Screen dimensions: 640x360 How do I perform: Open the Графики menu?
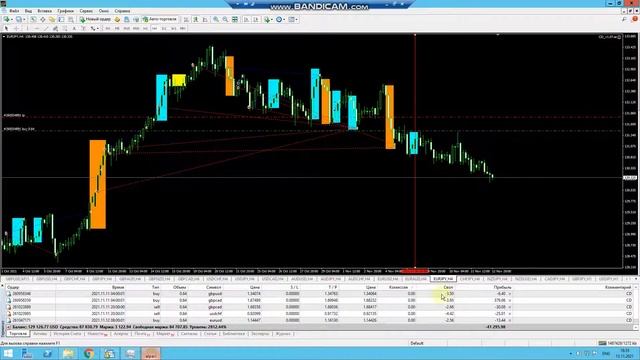(x=65, y=11)
